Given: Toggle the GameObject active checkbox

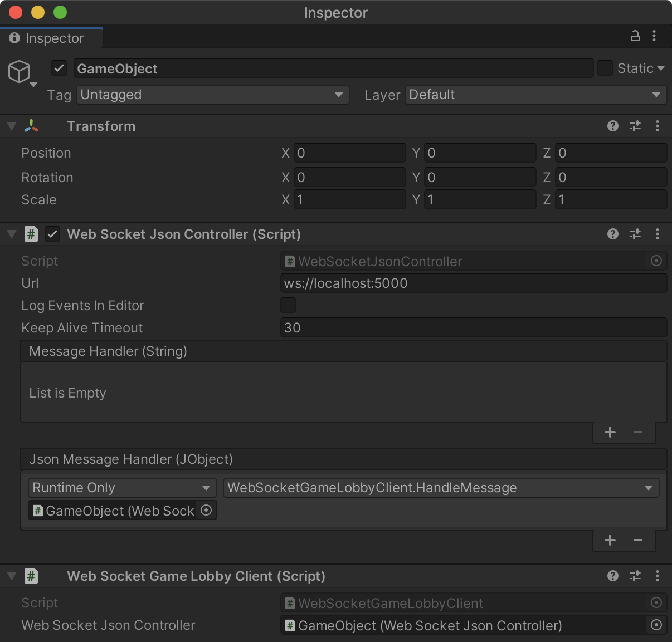Looking at the screenshot, I should point(59,68).
